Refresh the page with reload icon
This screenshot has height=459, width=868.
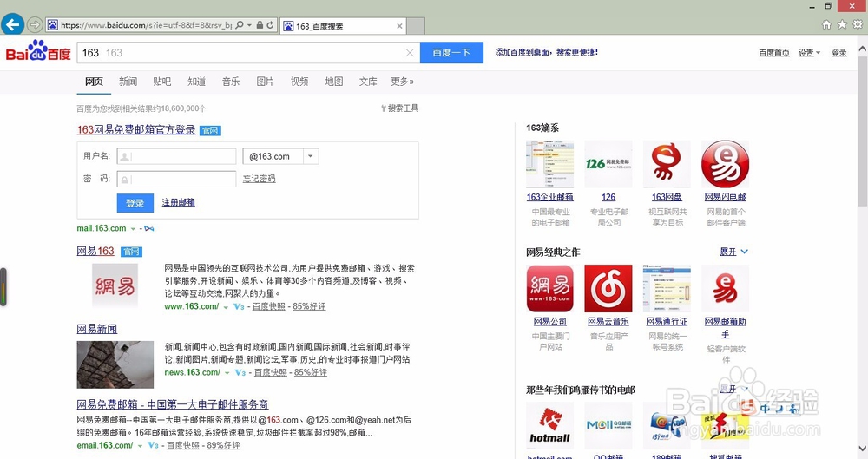point(270,25)
